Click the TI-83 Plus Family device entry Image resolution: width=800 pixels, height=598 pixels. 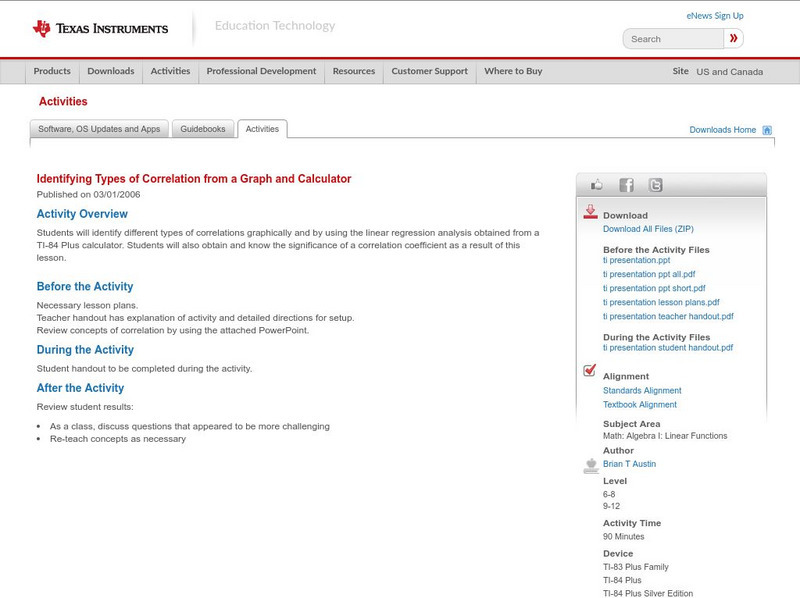[x=636, y=567]
